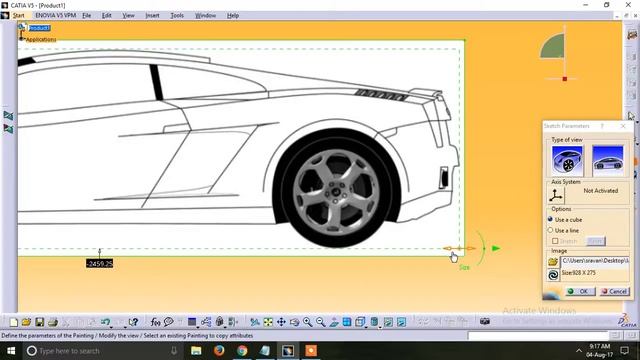Image resolution: width=640 pixels, height=360 pixels.
Task: Confirm with the OK button
Action: tap(580, 291)
